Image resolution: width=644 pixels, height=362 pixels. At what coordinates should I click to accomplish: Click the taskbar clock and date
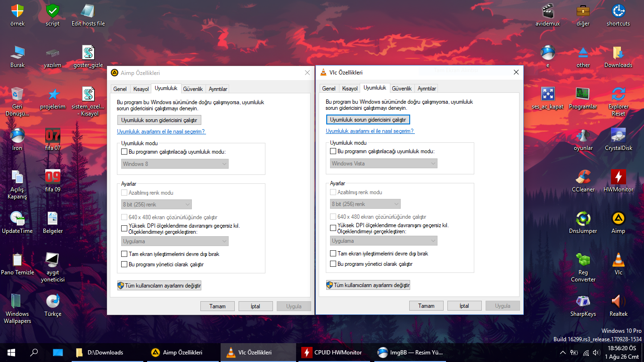tap(622, 352)
